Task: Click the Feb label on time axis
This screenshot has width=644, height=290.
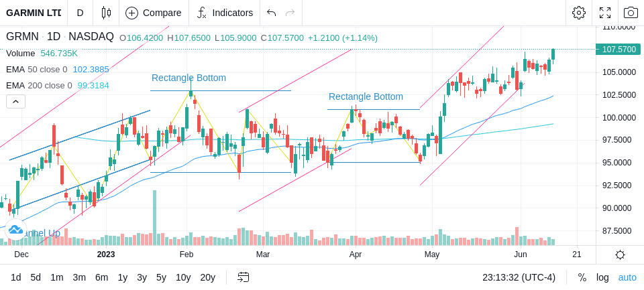Action: [x=186, y=255]
